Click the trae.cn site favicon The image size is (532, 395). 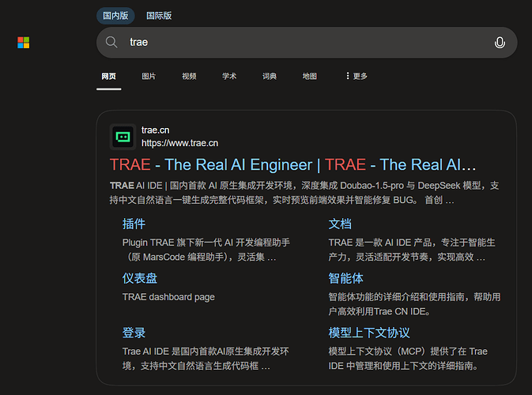(123, 137)
